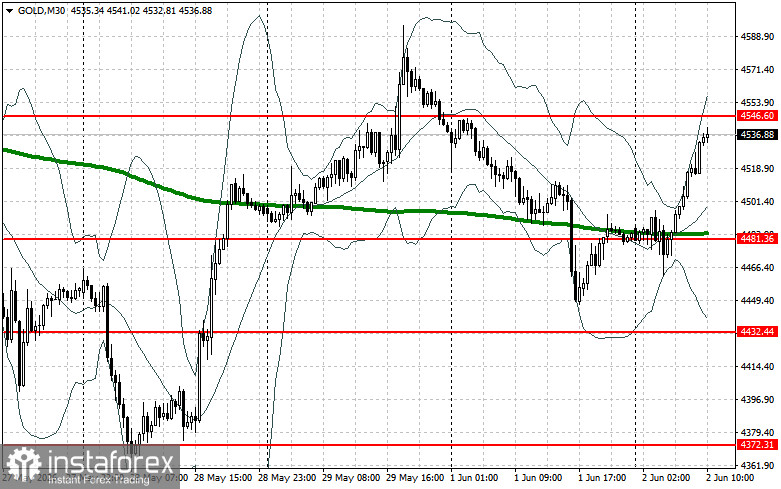This screenshot has height=489, width=781.
Task: Click the red 4481.36 level price tag
Action: 757,239
